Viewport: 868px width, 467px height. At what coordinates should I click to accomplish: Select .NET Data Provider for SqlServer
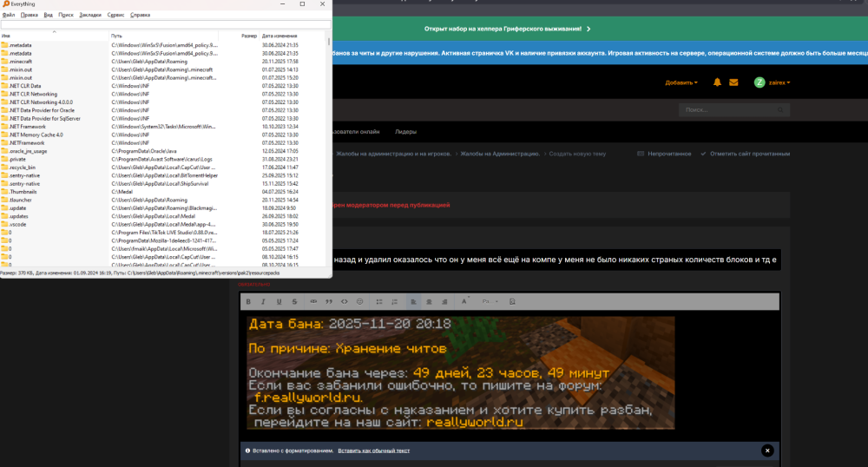click(163, 118)
